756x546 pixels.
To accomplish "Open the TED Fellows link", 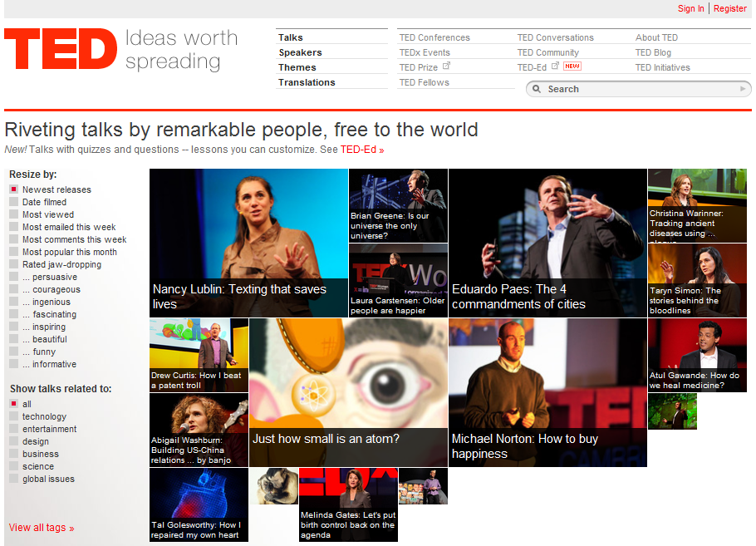I will tap(425, 82).
